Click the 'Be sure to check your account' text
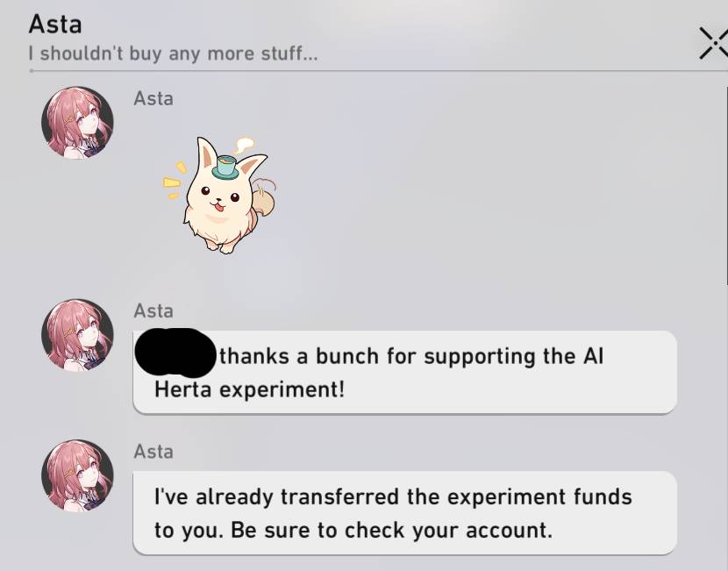Image resolution: width=728 pixels, height=571 pixels. tap(391, 530)
